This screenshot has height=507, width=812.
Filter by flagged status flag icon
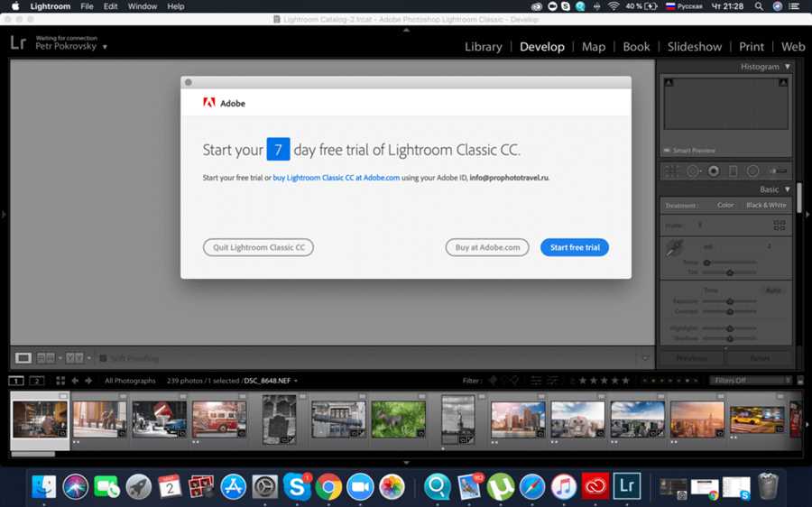click(x=493, y=381)
